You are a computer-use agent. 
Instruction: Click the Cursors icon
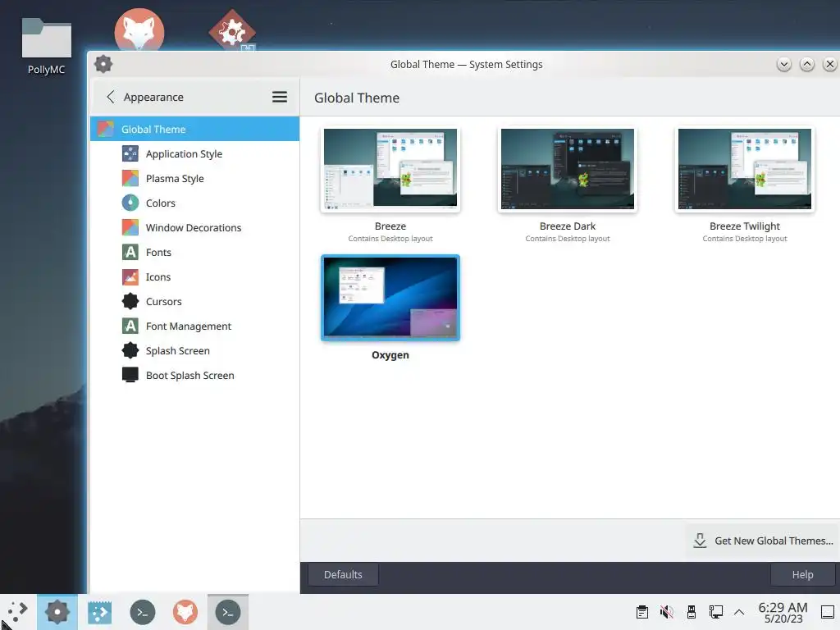click(x=130, y=302)
